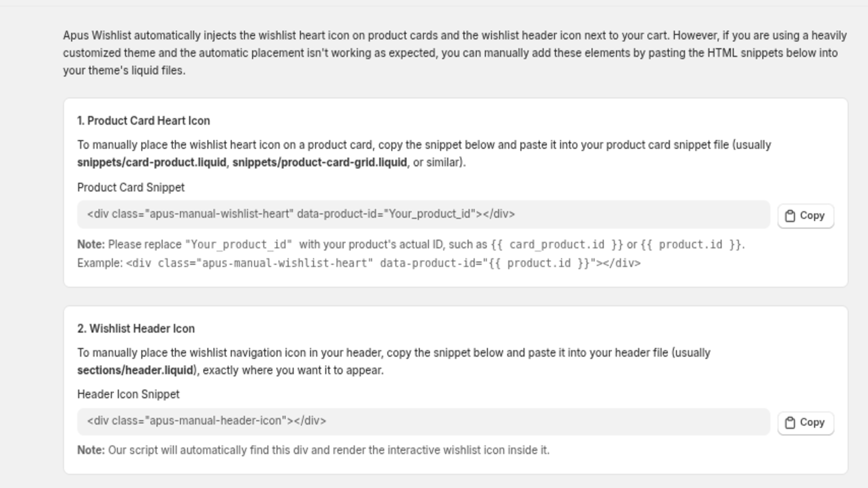Screen dimensions: 868x488
Task: Click the bold 'Note:' under Product Card snippet
Action: tap(91, 245)
